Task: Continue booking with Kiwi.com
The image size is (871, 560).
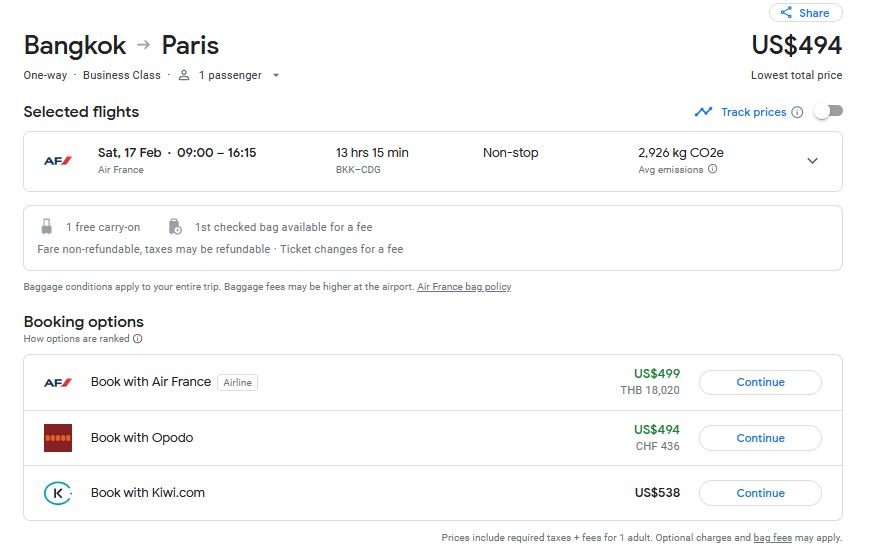Action: pyautogui.click(x=760, y=493)
